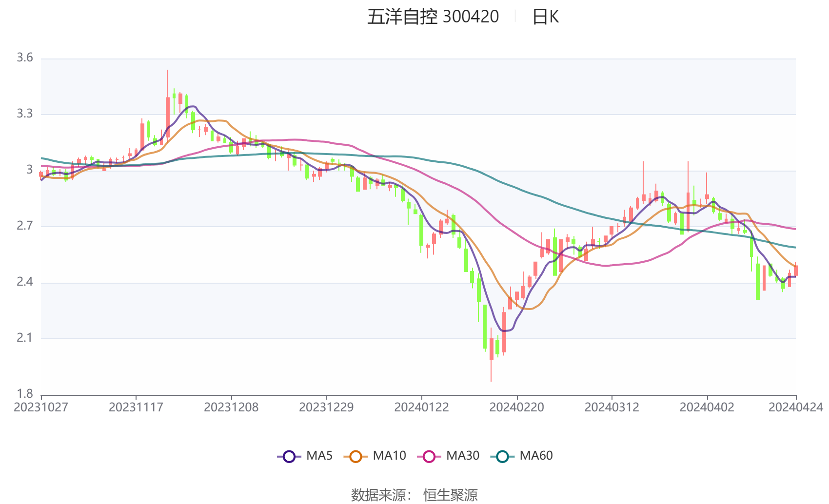This screenshot has width=829, height=504.
Task: Click the 20240312 x-axis date label
Action: coord(612,407)
